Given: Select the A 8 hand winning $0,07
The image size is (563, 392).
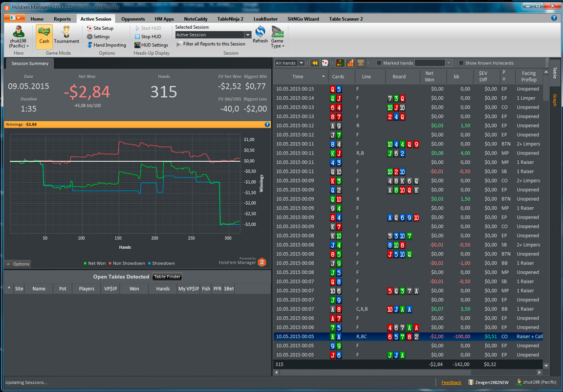Looking at the screenshot, I should (408, 309).
